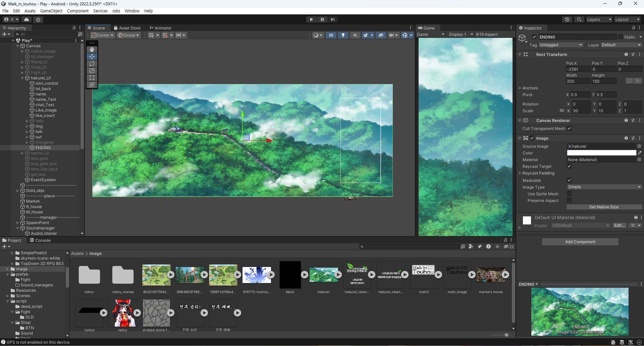Viewport: 644px width, 346px height.
Task: Click the Image Color swatch
Action: tap(601, 153)
